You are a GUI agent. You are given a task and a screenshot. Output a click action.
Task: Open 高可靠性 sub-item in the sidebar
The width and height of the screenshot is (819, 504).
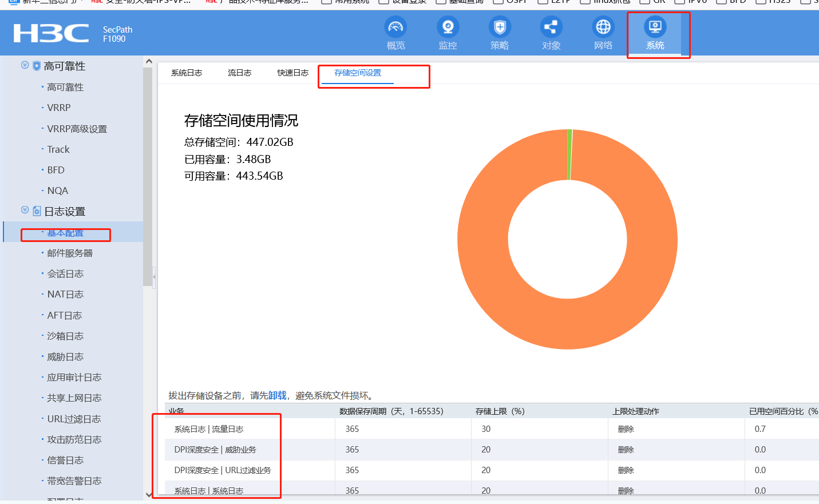65,87
